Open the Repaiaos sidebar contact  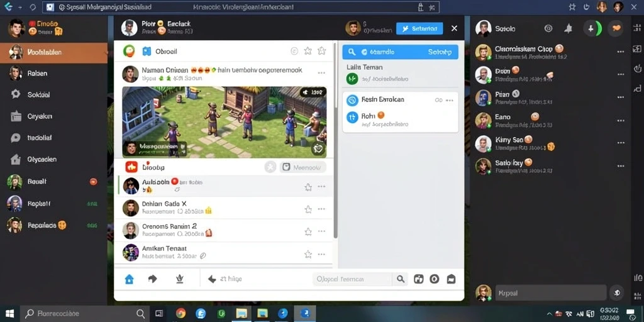(x=53, y=225)
